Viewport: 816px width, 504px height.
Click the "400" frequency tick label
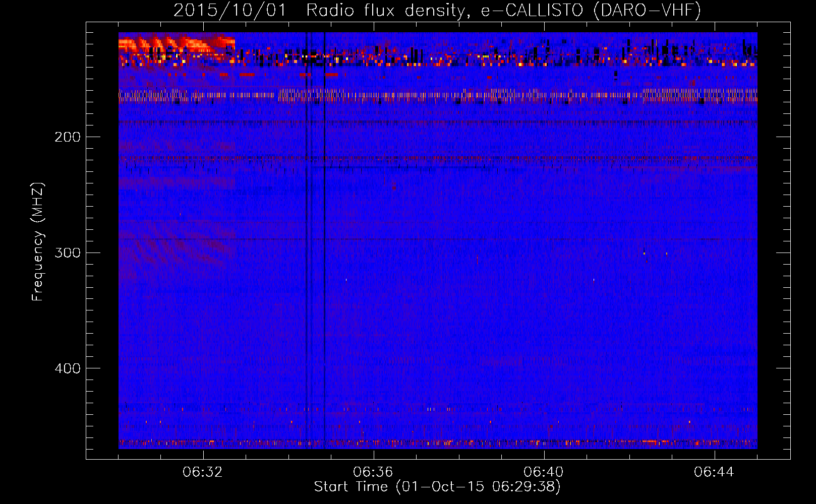pyautogui.click(x=68, y=368)
